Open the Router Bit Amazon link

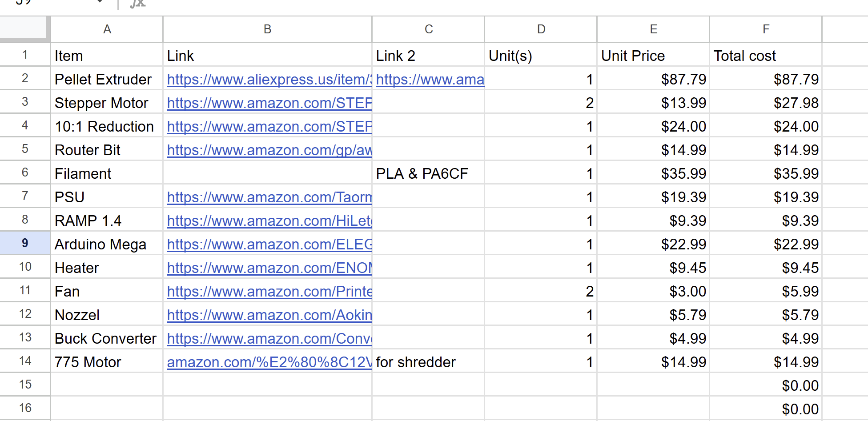269,150
